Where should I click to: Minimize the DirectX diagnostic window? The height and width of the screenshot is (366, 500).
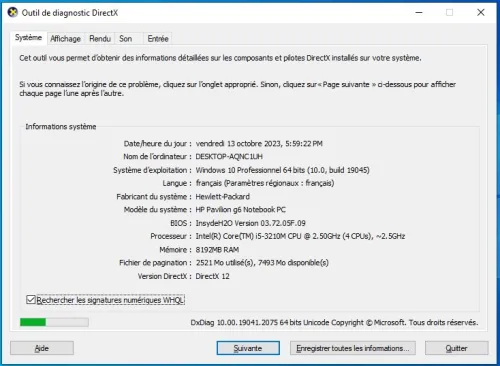click(x=419, y=13)
